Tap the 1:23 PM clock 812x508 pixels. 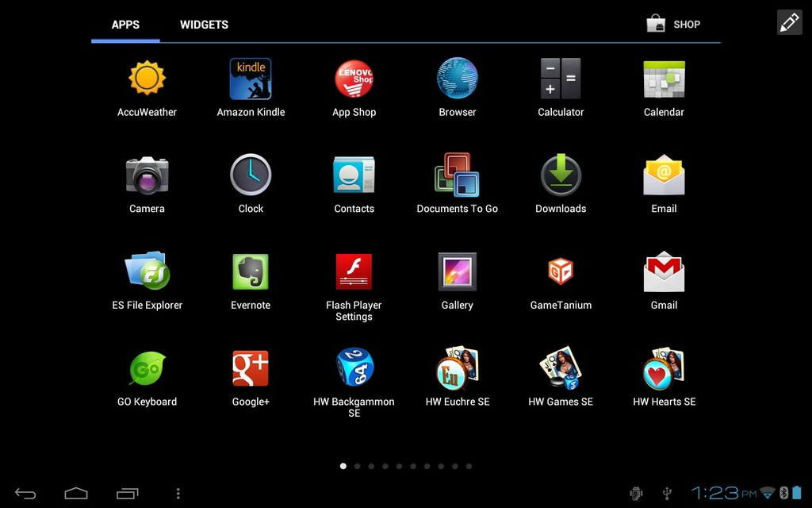click(x=724, y=493)
